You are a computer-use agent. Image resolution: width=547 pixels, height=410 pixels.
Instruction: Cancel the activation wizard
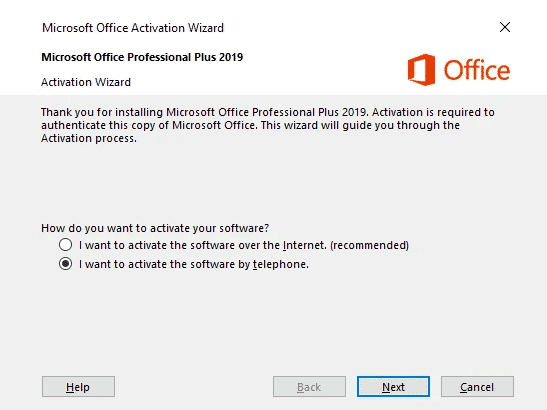click(477, 387)
